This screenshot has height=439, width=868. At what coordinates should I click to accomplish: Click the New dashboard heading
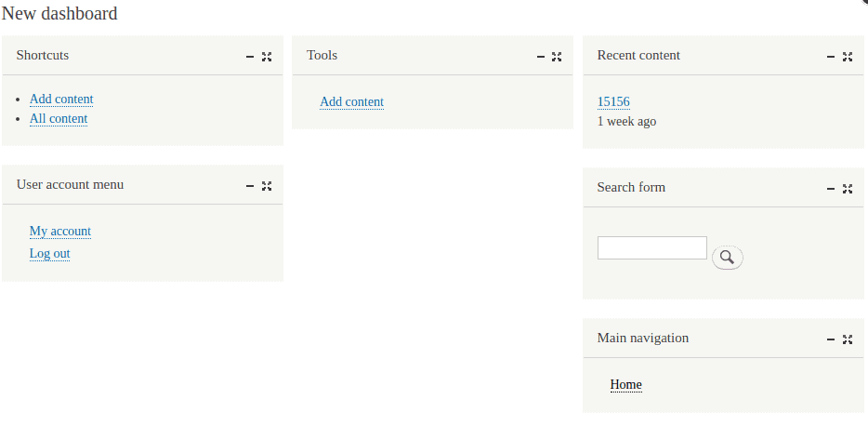(x=59, y=13)
